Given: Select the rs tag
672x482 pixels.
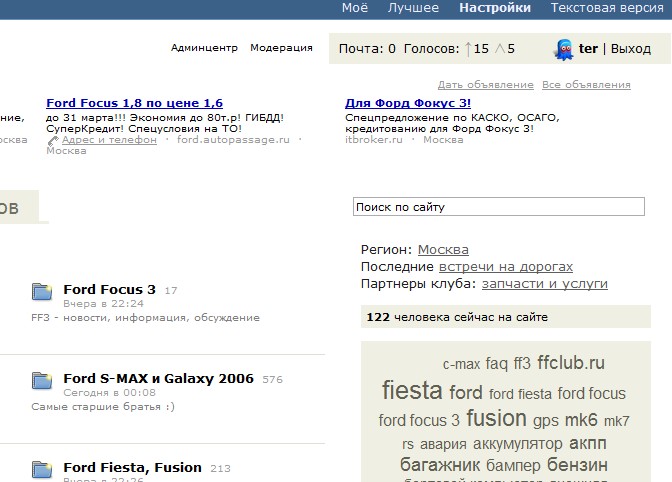Looking at the screenshot, I should pyautogui.click(x=408, y=444).
